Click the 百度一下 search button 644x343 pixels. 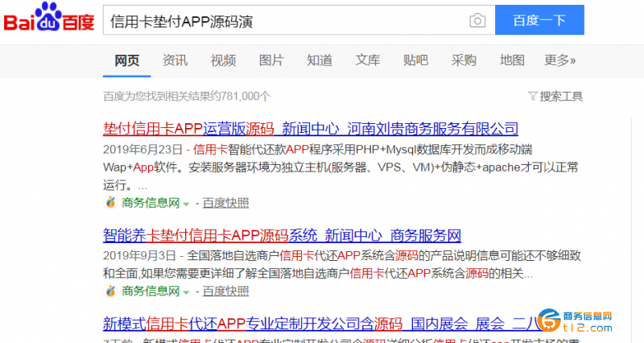[539, 20]
